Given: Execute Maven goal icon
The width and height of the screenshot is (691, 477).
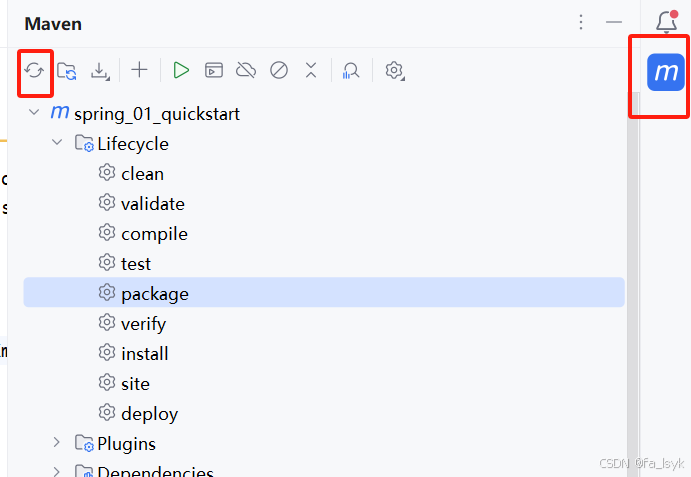Looking at the screenshot, I should (214, 70).
